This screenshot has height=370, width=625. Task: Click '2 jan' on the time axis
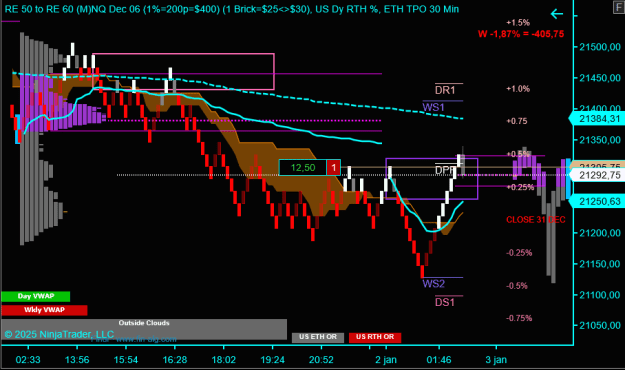tap(386, 360)
